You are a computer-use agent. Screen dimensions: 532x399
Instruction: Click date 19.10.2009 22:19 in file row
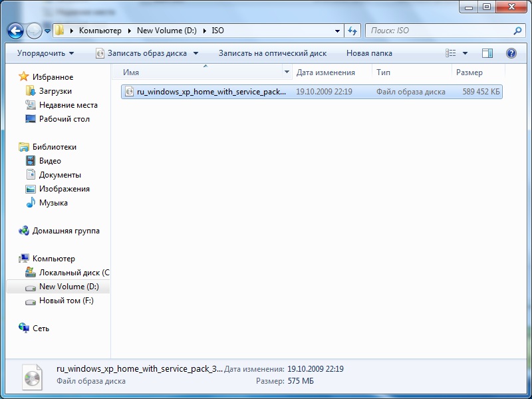pyautogui.click(x=324, y=92)
